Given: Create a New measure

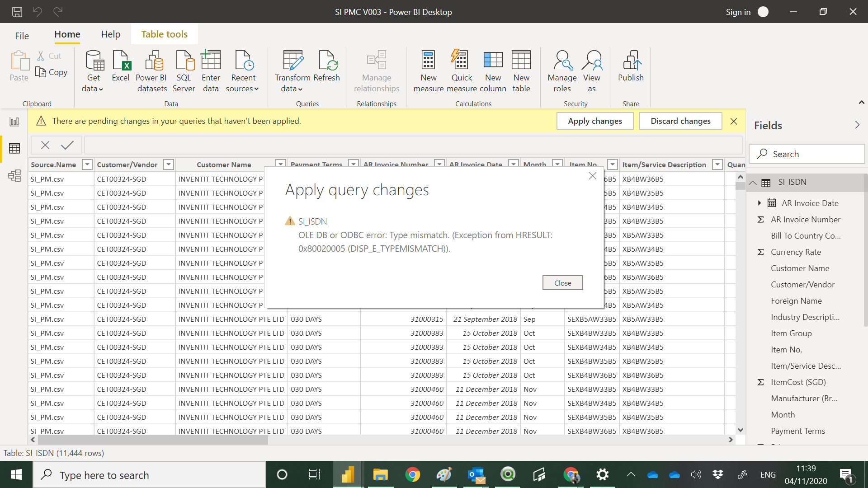Looking at the screenshot, I should pyautogui.click(x=428, y=71).
